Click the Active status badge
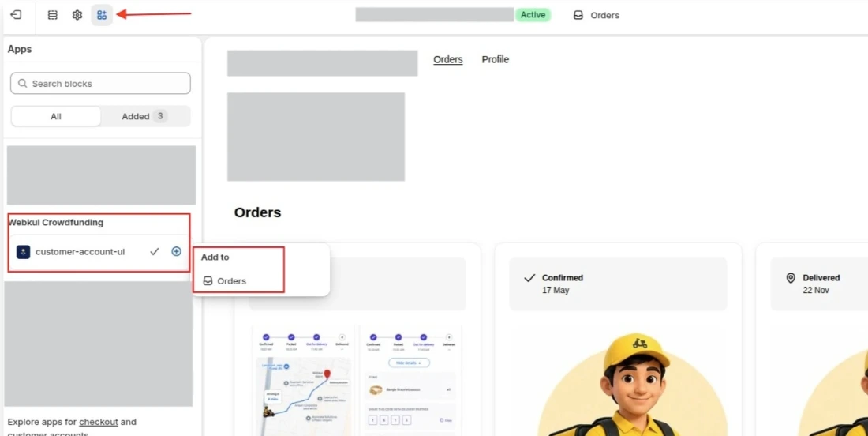The image size is (868, 436). (x=533, y=15)
